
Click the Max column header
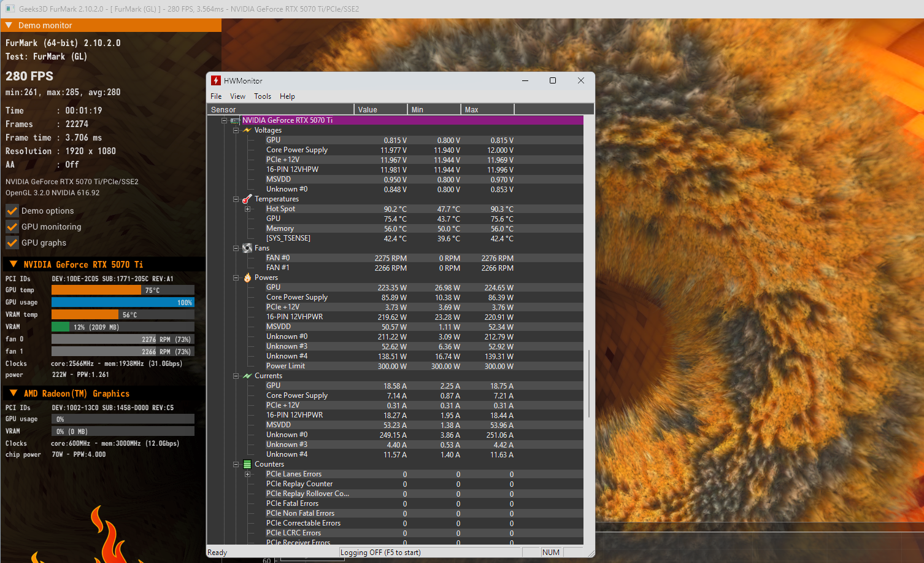pos(487,109)
